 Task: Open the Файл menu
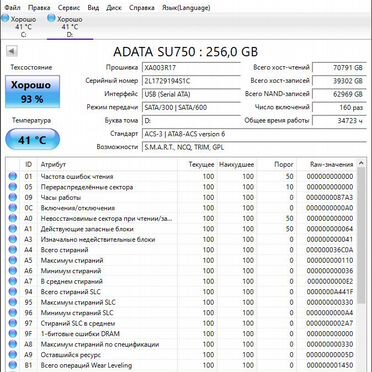12,7
